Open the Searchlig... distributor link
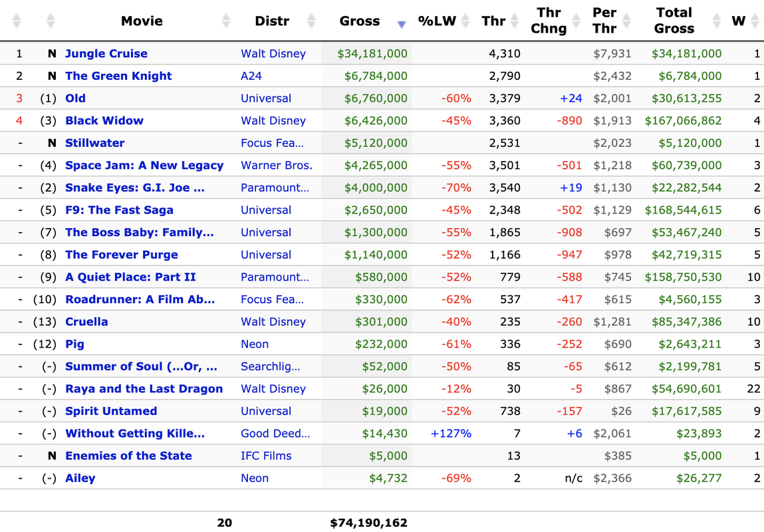The width and height of the screenshot is (764, 532). point(271,367)
